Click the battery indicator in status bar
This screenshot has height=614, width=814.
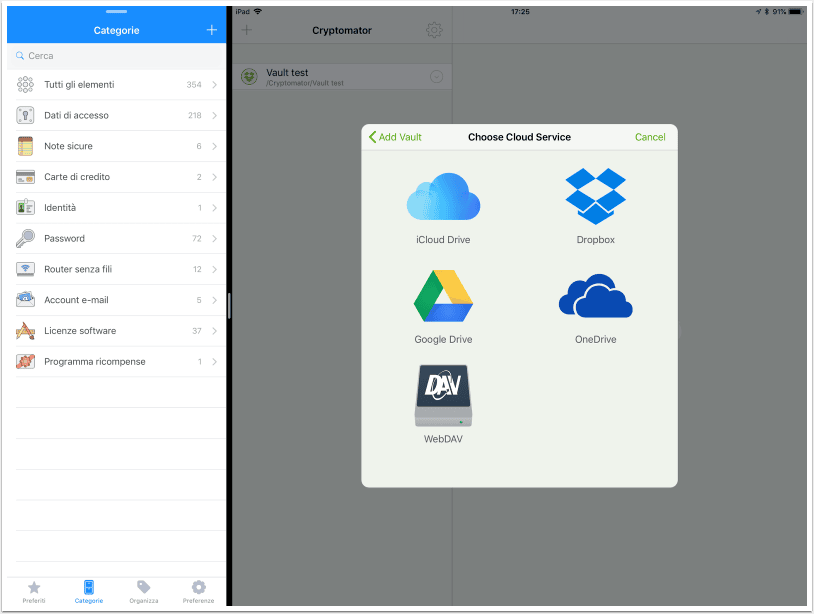pyautogui.click(x=795, y=11)
